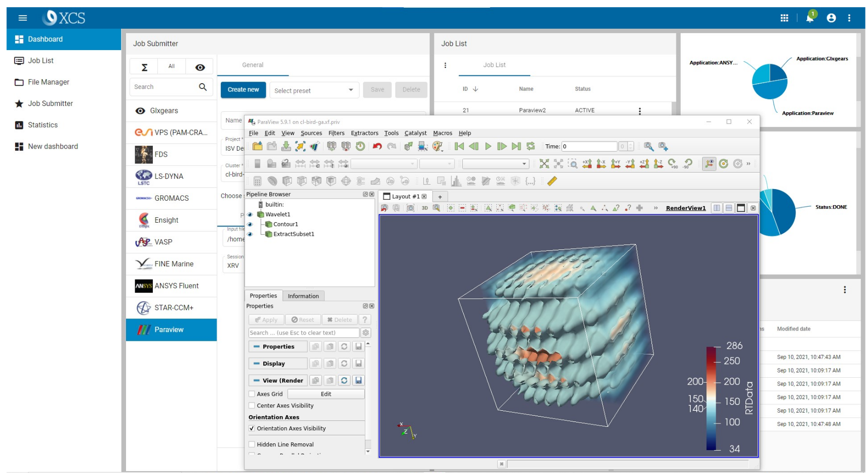Set view direction to +Z
This screenshot has height=473, width=868.
pyautogui.click(x=644, y=164)
